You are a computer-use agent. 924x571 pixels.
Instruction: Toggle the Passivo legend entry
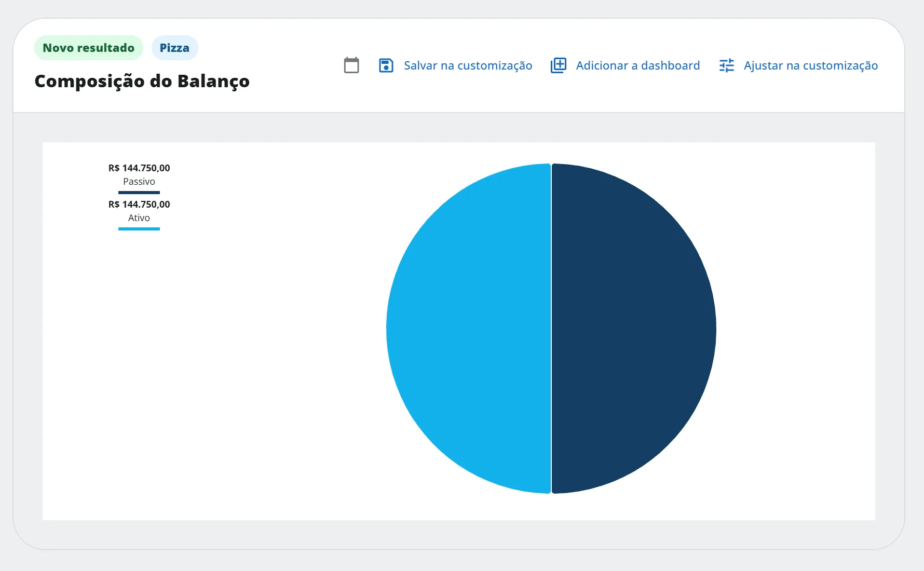pos(139,178)
